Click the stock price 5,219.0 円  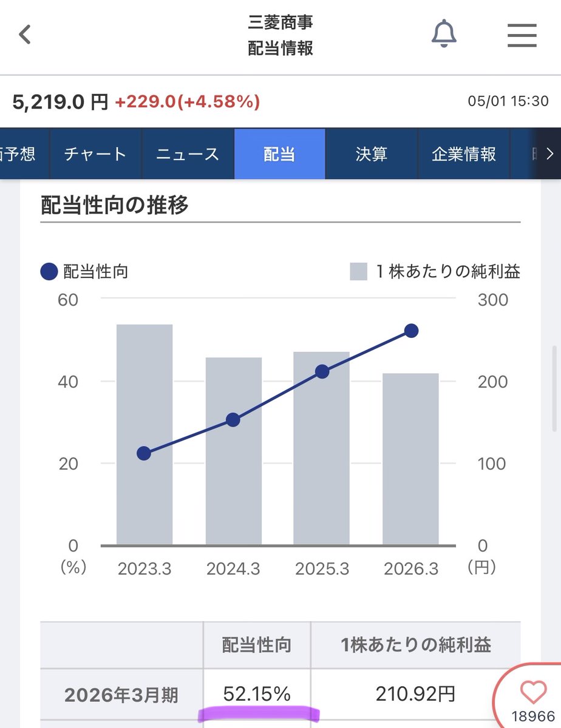pyautogui.click(x=60, y=102)
